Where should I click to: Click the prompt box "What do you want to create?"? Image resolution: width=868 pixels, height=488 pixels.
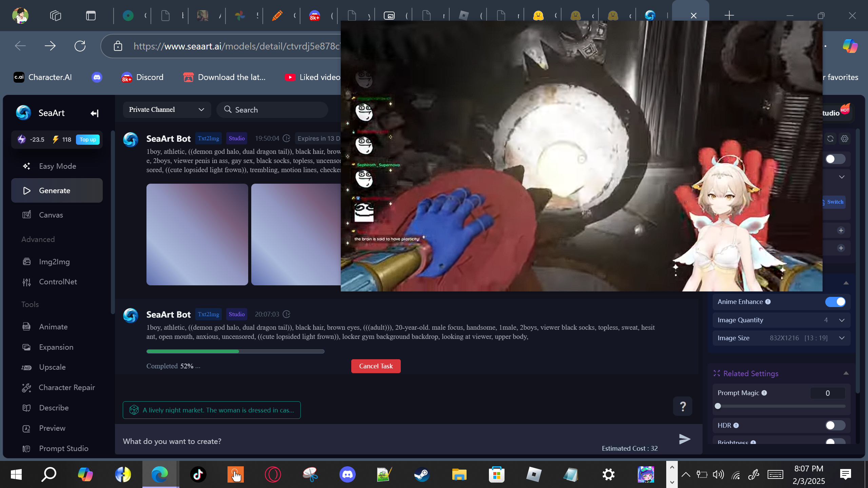[393, 441]
